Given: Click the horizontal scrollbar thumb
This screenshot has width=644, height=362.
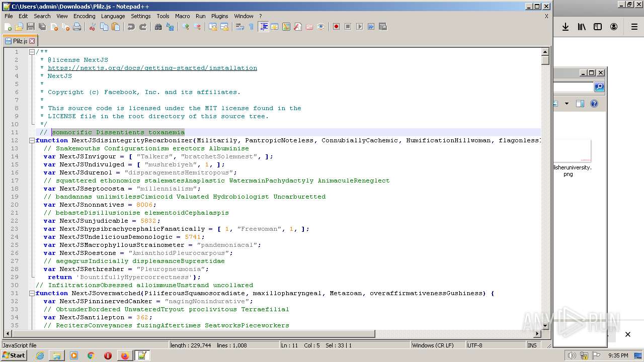Looking at the screenshot, I should pyautogui.click(x=193, y=333).
